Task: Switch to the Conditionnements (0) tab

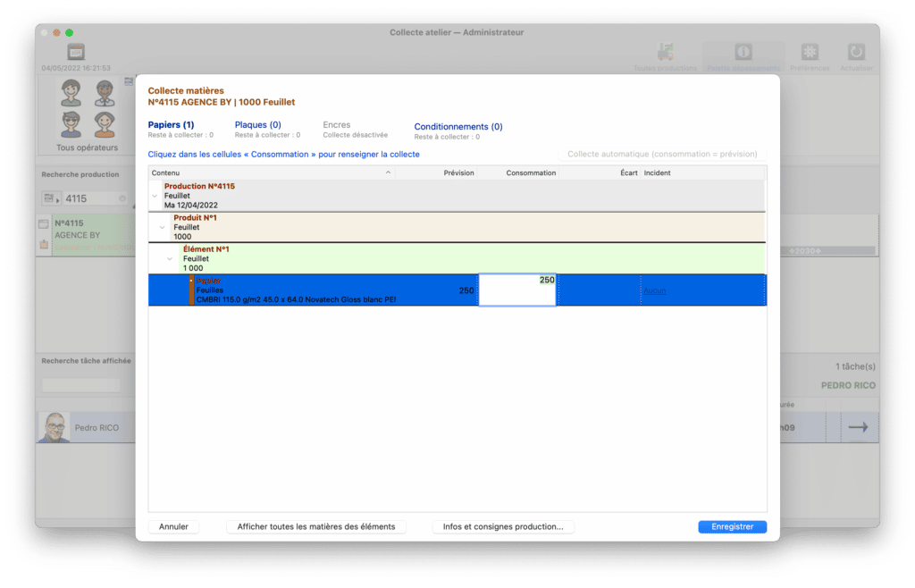Action: click(457, 127)
